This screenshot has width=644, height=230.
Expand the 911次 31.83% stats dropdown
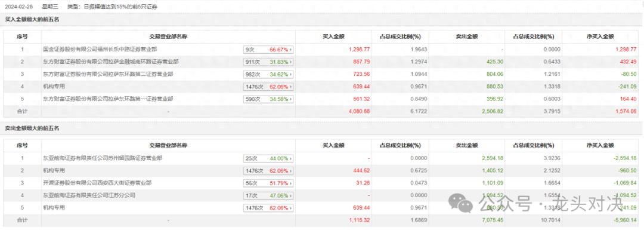click(x=268, y=62)
